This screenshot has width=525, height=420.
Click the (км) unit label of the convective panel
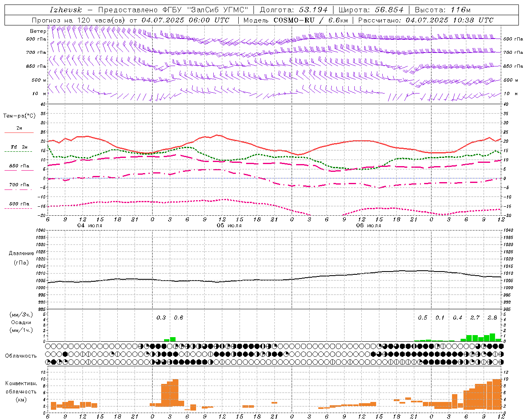pos(21,399)
